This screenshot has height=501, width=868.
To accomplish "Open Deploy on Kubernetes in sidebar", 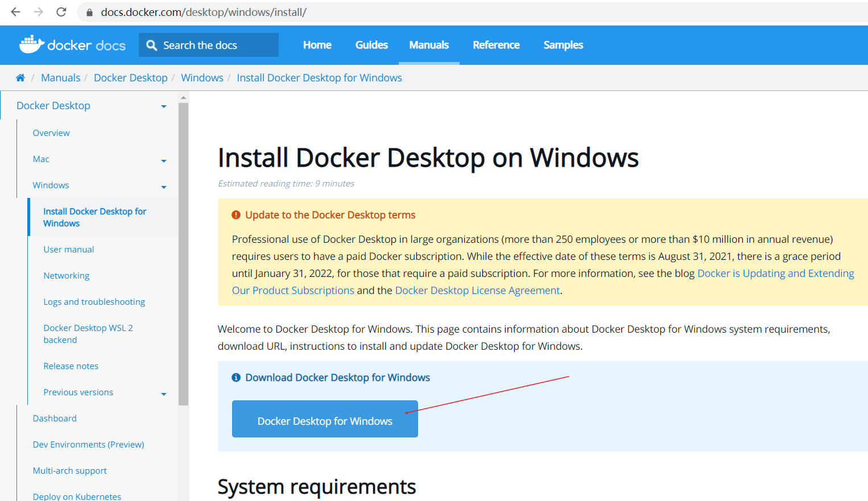I will 77,496.
